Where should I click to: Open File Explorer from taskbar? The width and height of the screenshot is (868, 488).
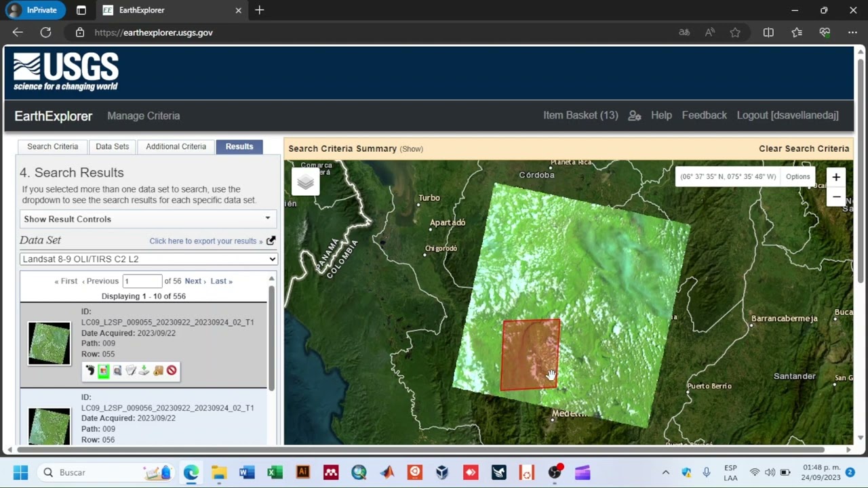coord(219,472)
